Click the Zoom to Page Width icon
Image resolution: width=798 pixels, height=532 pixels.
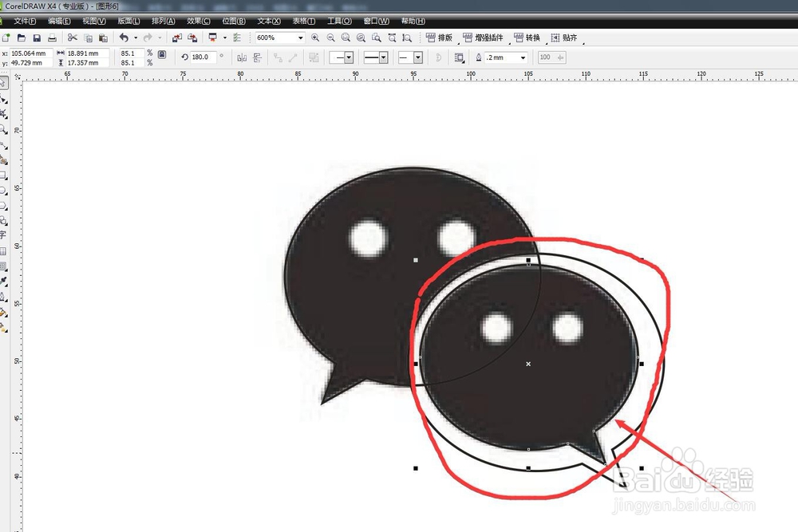(x=392, y=37)
